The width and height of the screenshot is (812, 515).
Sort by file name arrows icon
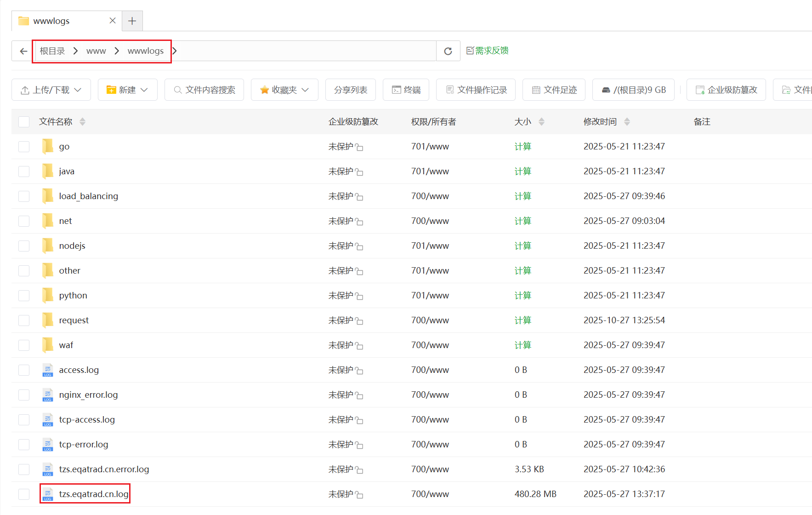[x=82, y=122]
